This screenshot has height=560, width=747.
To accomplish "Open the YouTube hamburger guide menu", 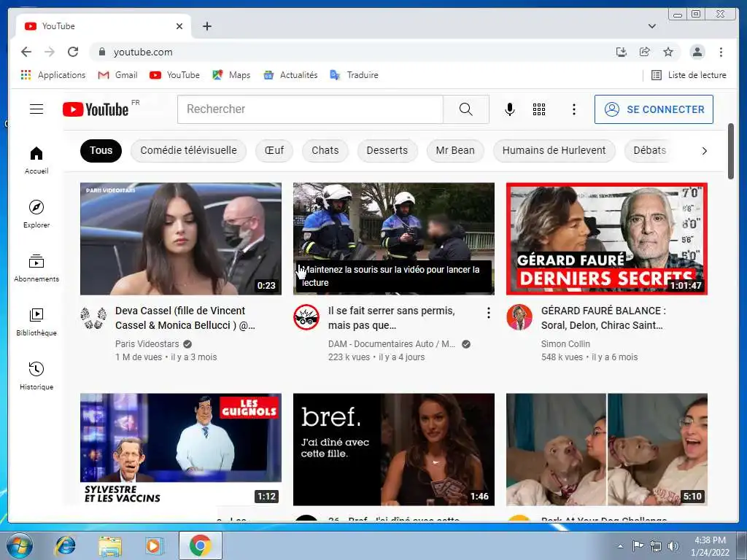I will point(36,109).
